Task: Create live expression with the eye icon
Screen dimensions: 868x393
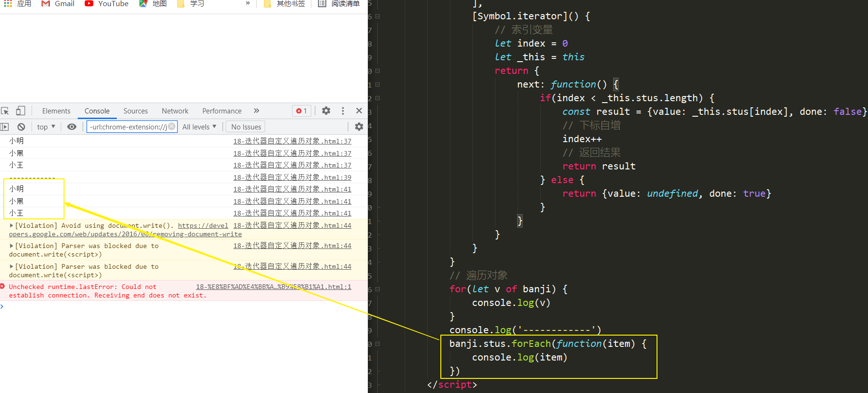Action: pyautogui.click(x=72, y=127)
